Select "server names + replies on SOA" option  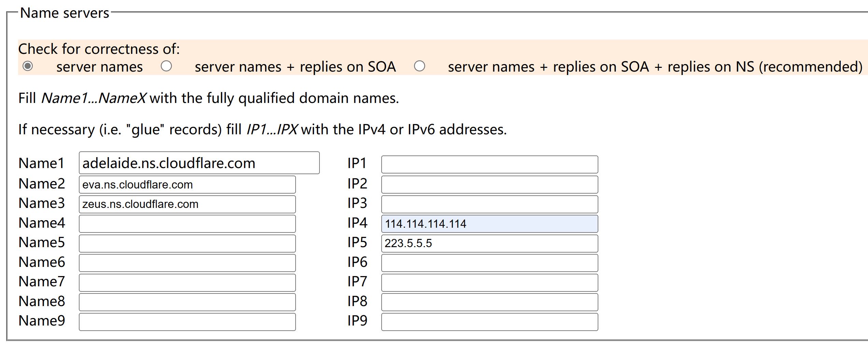click(x=167, y=66)
